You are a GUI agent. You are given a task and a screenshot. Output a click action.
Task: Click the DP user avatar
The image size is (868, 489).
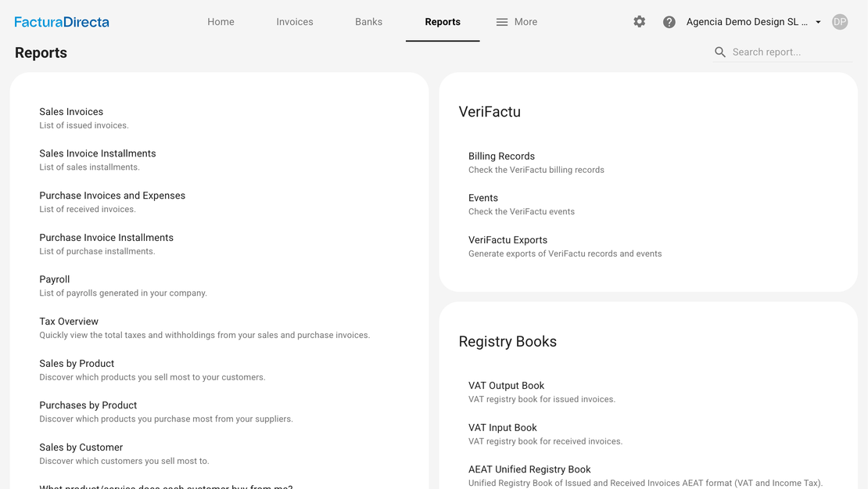(x=839, y=22)
